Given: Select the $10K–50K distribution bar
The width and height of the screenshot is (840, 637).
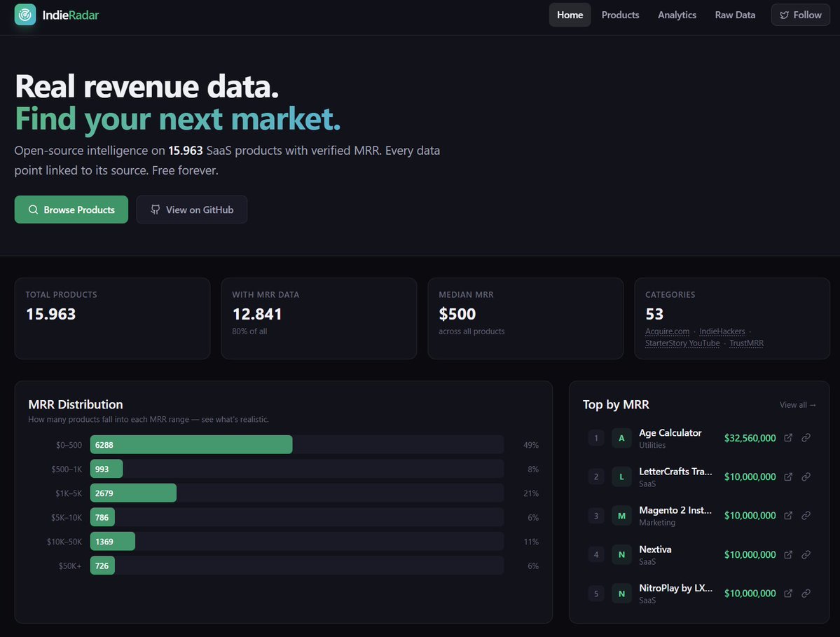Looking at the screenshot, I should tap(113, 542).
